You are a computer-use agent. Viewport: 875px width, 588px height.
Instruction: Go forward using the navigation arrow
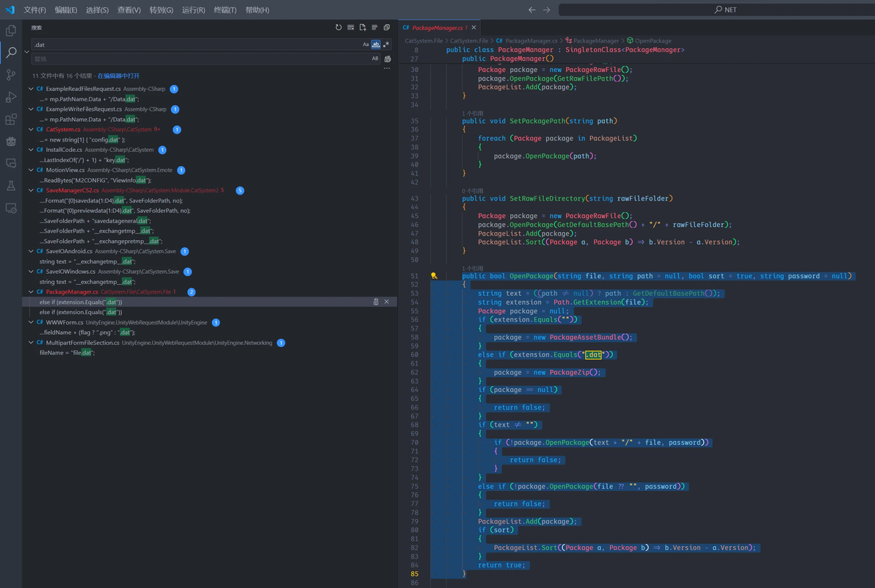[x=546, y=10]
